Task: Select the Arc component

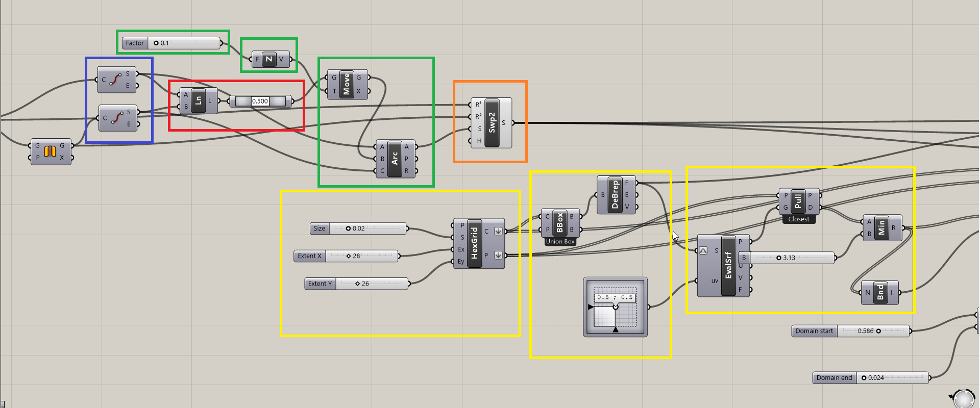Action: point(395,159)
